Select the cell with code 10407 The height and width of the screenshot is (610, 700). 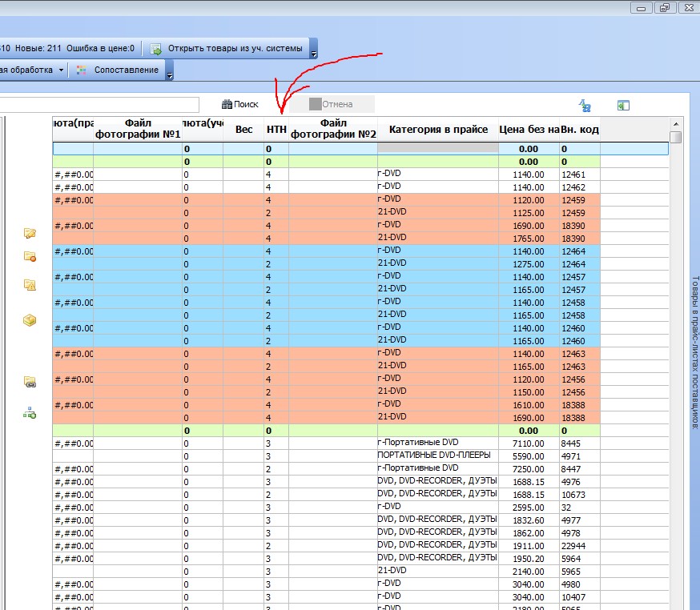(580, 597)
